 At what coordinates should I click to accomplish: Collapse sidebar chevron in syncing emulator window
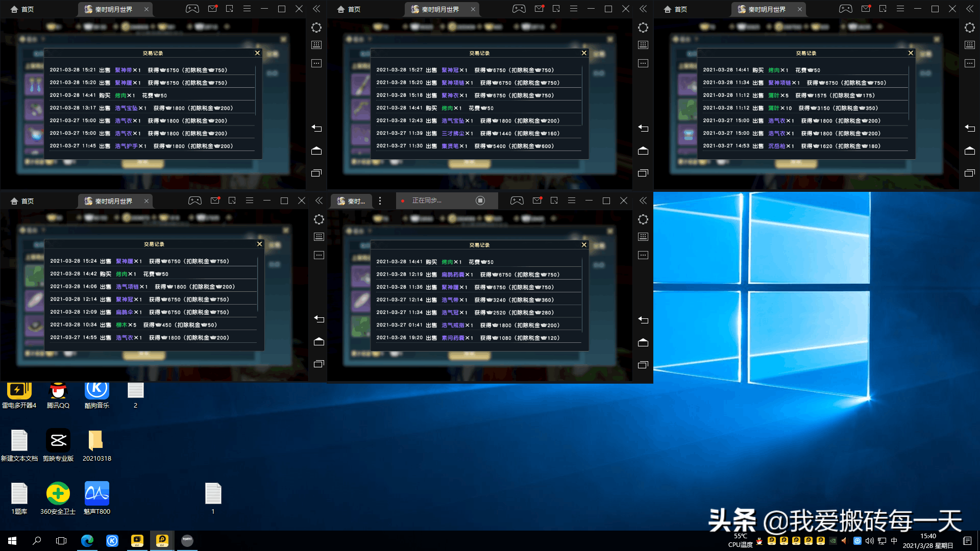pyautogui.click(x=643, y=201)
